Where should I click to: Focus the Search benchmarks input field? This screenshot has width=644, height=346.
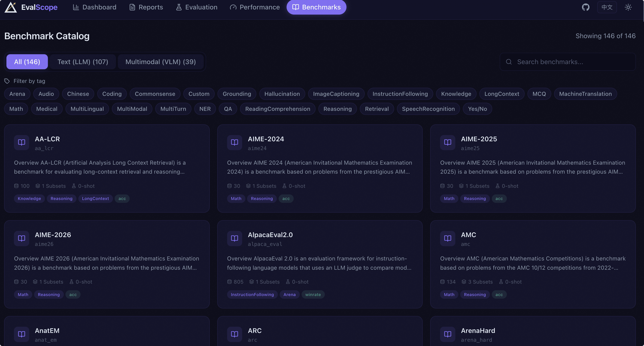568,62
